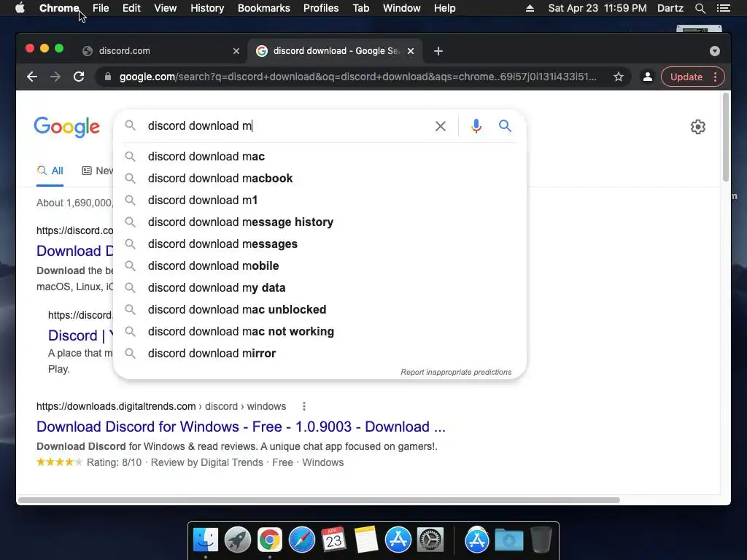Go to the Google logo homepage

coord(66,127)
